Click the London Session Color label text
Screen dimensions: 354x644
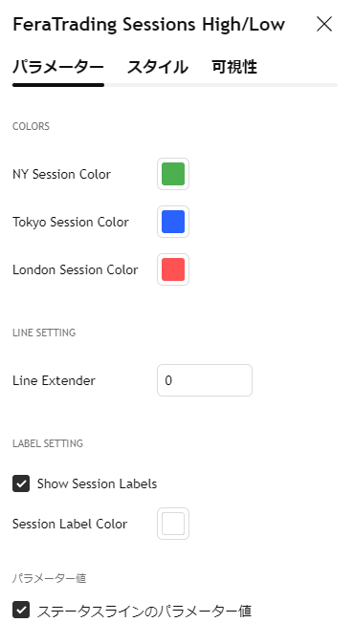tap(76, 269)
